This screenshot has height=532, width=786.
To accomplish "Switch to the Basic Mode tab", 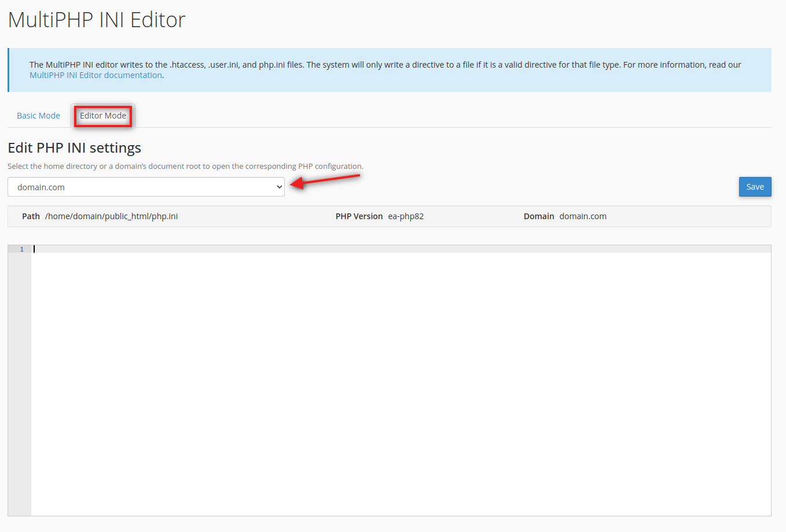I will [x=38, y=116].
